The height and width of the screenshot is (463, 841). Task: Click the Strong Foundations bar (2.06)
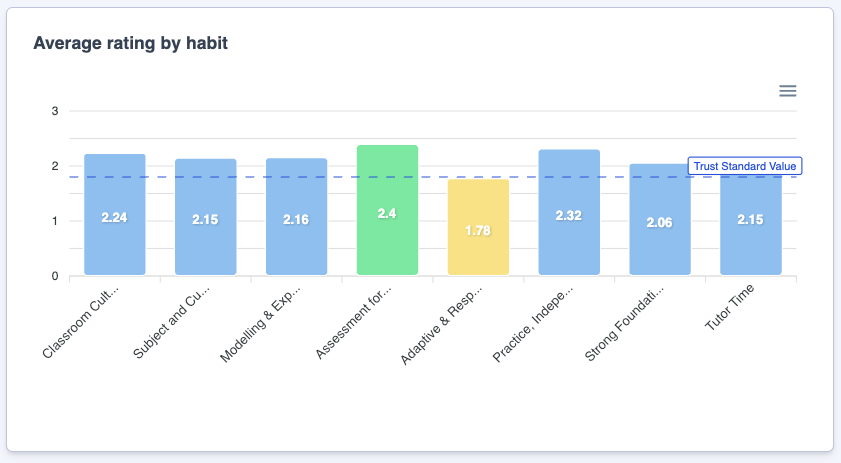coord(660,220)
